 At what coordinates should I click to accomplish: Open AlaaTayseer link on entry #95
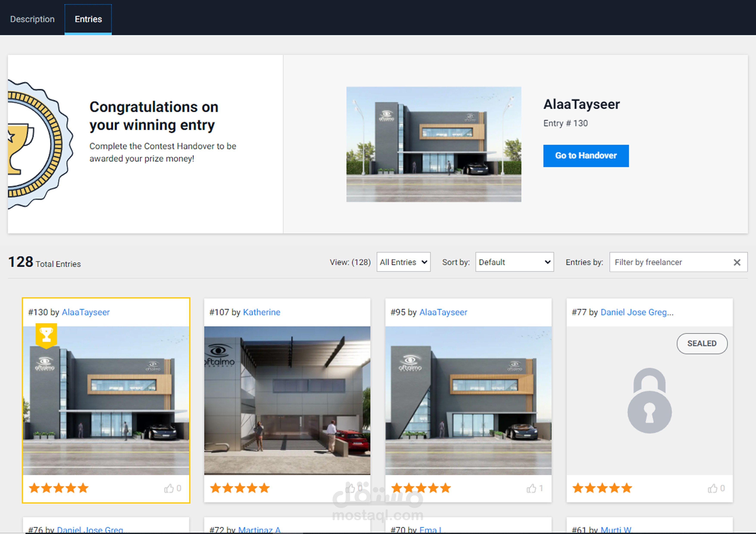443,312
